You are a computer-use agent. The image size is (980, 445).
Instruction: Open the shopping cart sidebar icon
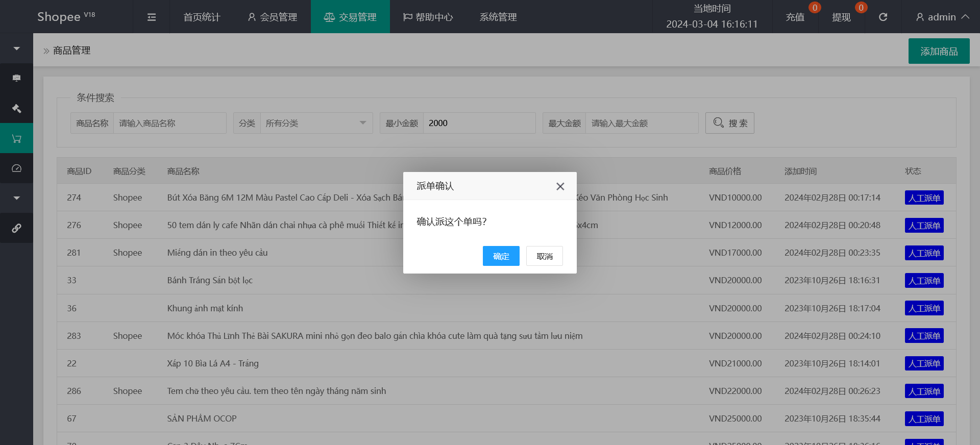tap(16, 138)
